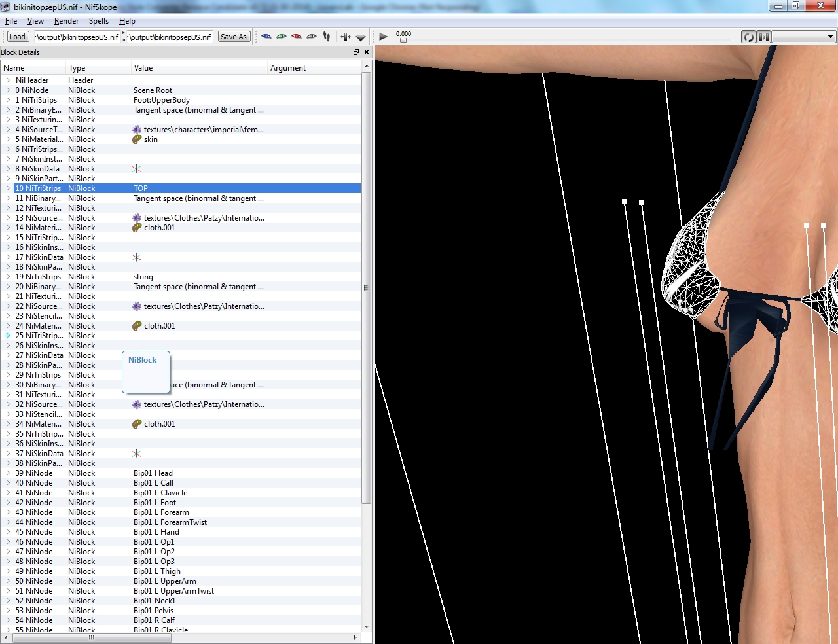Open the View menu
This screenshot has width=838, height=644.
(35, 21)
